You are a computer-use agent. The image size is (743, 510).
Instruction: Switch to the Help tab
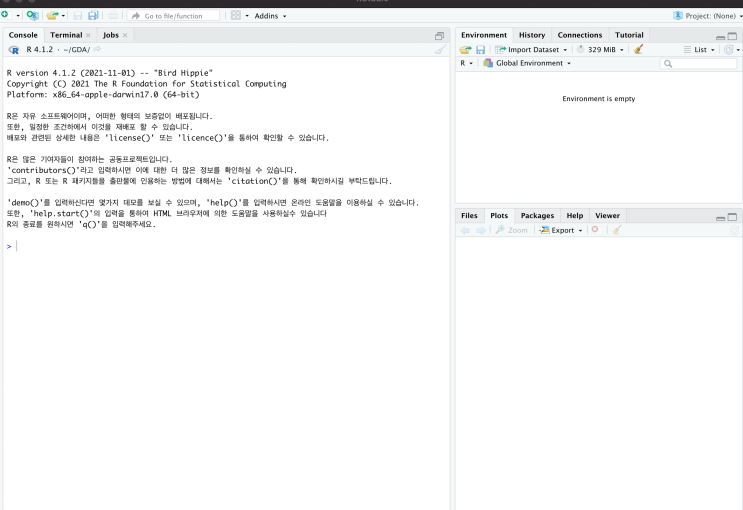click(x=575, y=216)
